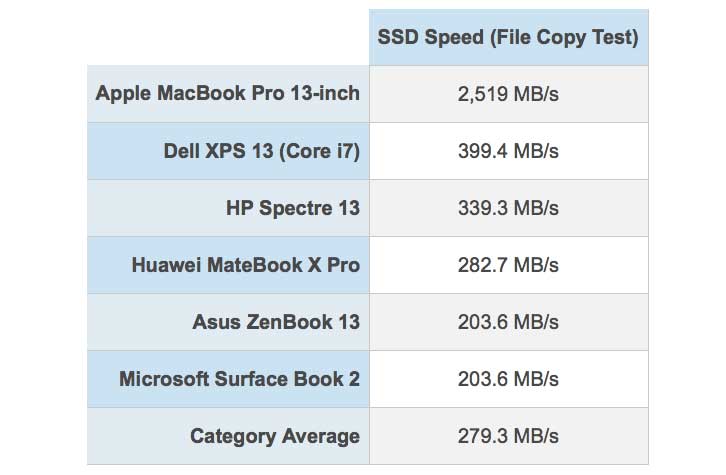Click the 279.3 MB/s average value
The height and width of the screenshot is (475, 726).
(x=508, y=436)
